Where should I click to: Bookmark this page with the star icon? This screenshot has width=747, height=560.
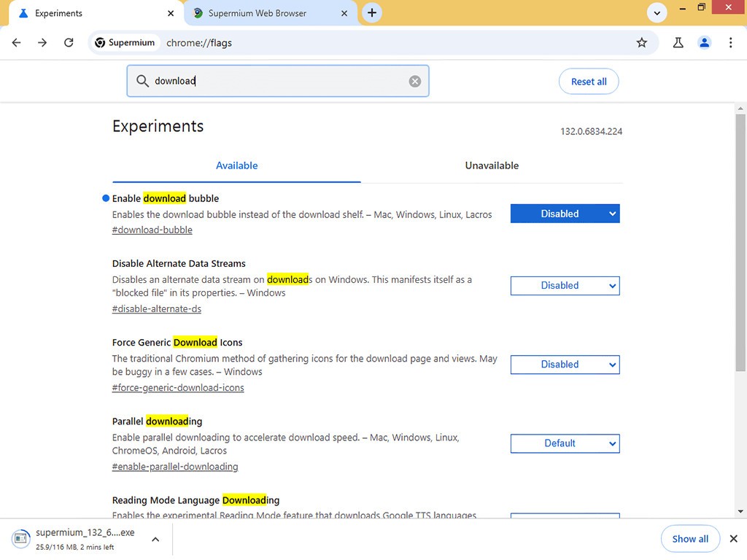(642, 42)
